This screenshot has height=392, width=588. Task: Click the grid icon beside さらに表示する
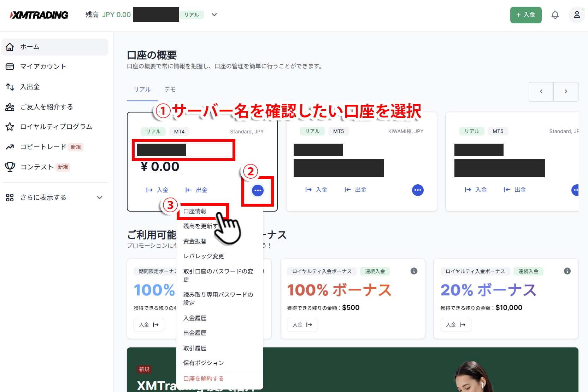10,197
